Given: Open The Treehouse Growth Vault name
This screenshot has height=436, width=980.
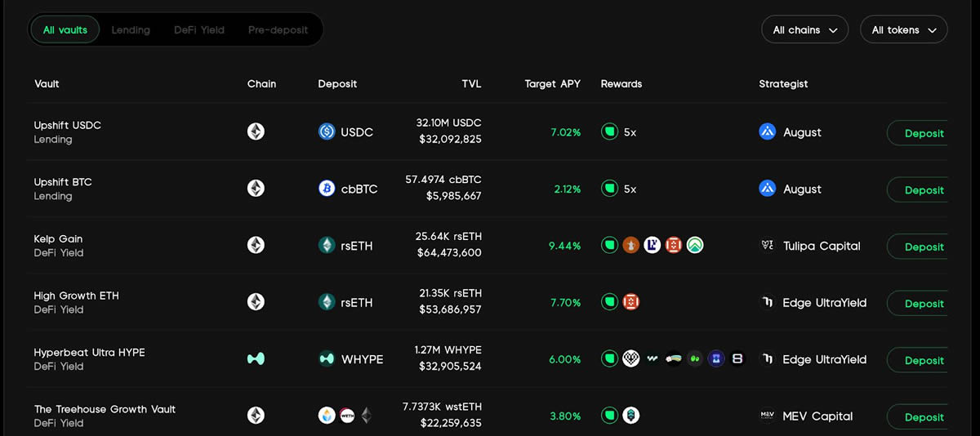Looking at the screenshot, I should (x=105, y=408).
